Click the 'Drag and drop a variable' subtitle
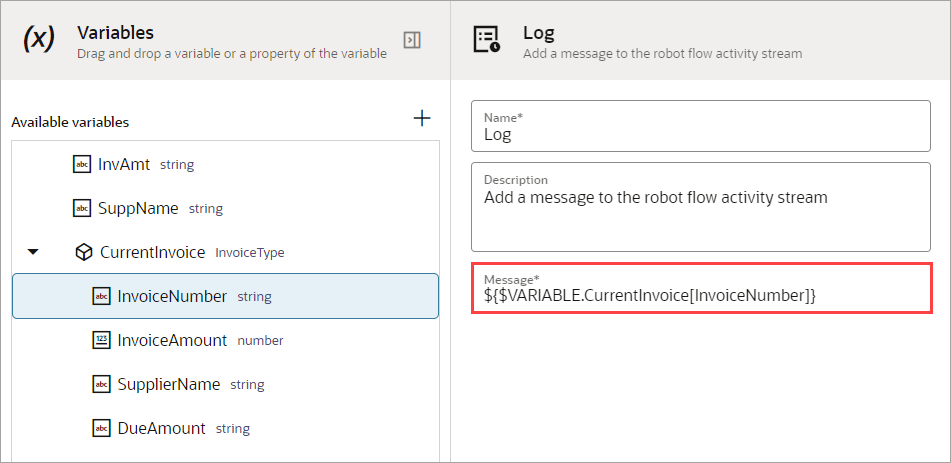 232,54
